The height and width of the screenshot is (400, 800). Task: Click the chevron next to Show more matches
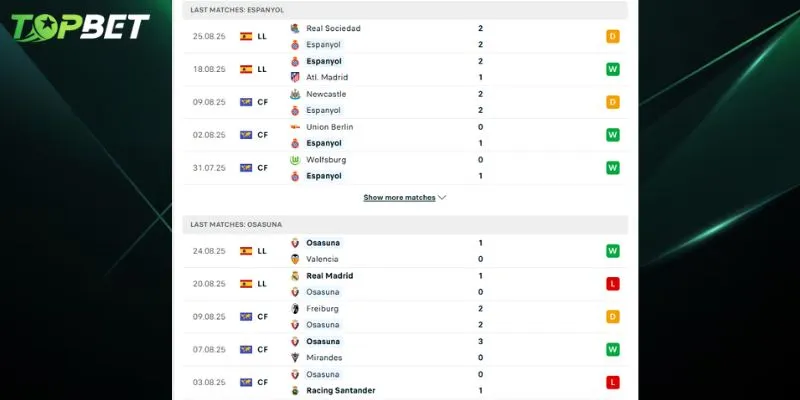click(x=442, y=198)
